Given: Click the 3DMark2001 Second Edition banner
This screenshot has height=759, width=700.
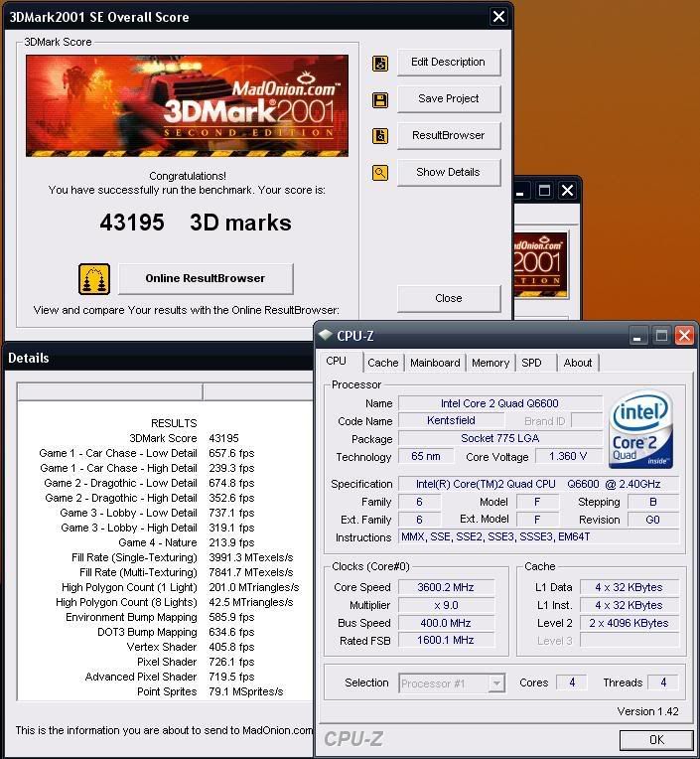Looking at the screenshot, I should [x=187, y=105].
